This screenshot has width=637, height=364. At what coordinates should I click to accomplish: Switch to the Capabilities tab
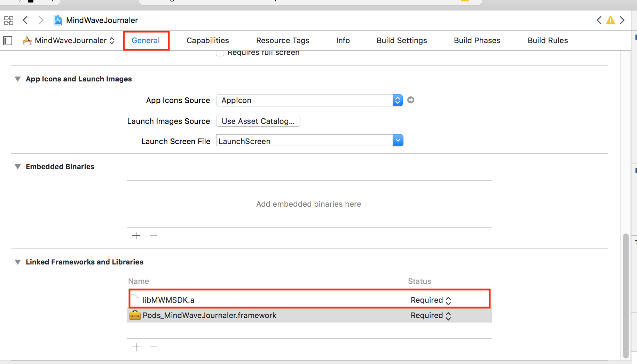tap(207, 41)
